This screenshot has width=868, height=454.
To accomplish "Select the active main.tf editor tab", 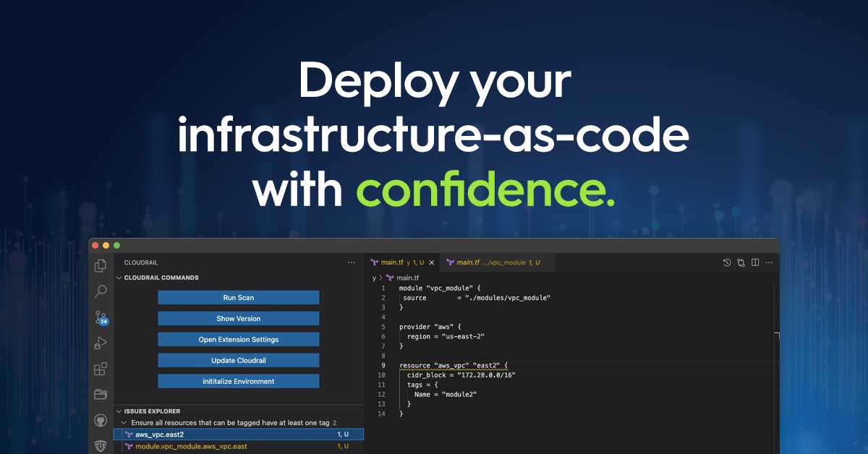I will 398,262.
